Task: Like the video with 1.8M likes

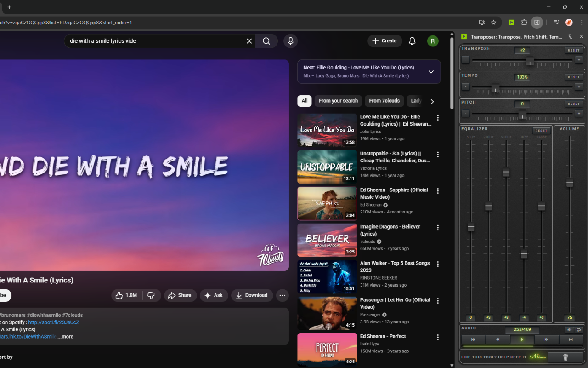Action: pos(126,295)
